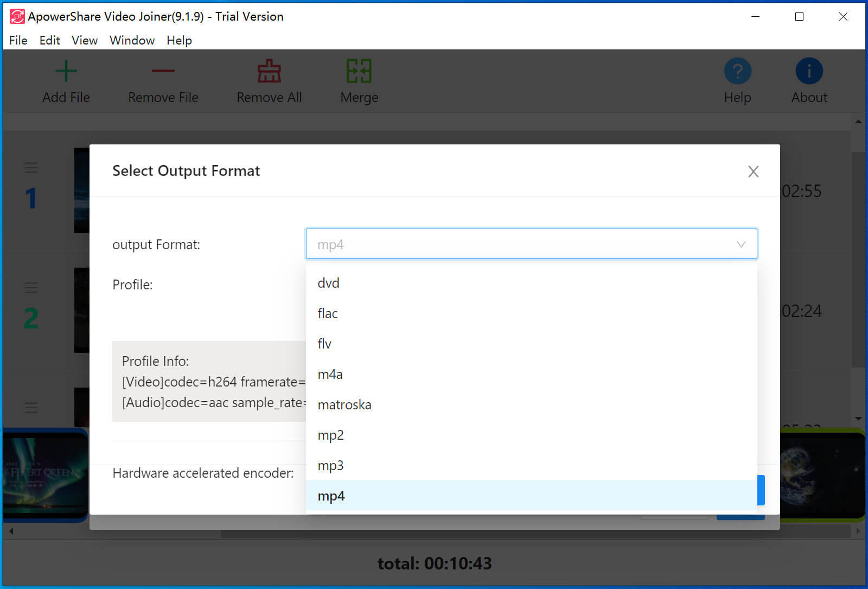Image resolution: width=868 pixels, height=589 pixels.
Task: Close the Select Output Format dialog
Action: (x=753, y=172)
